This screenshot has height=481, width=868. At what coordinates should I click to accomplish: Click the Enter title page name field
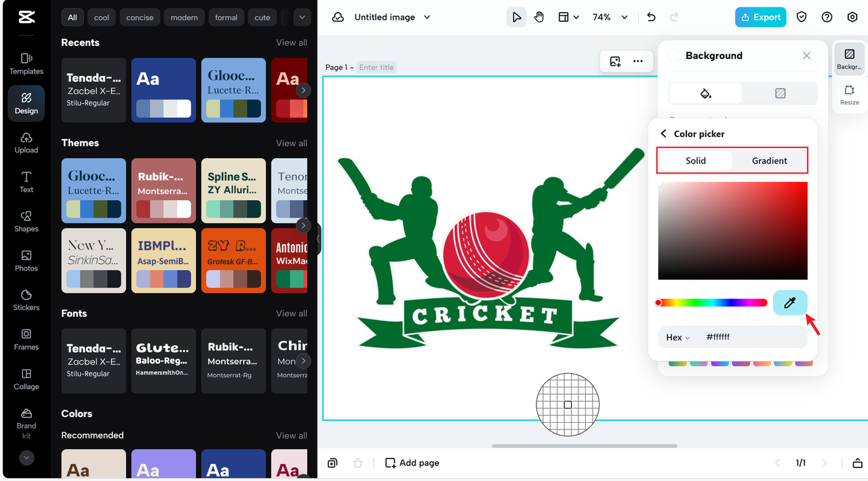click(x=376, y=67)
